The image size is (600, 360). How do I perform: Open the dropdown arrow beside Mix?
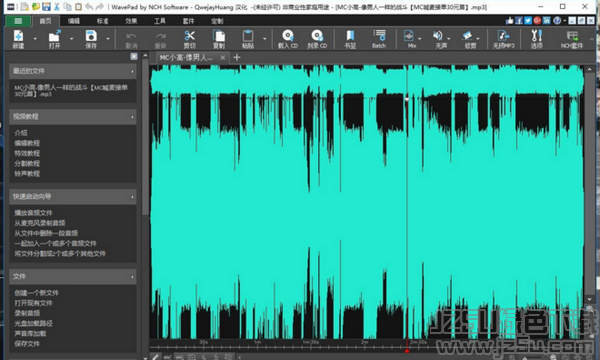(x=420, y=39)
